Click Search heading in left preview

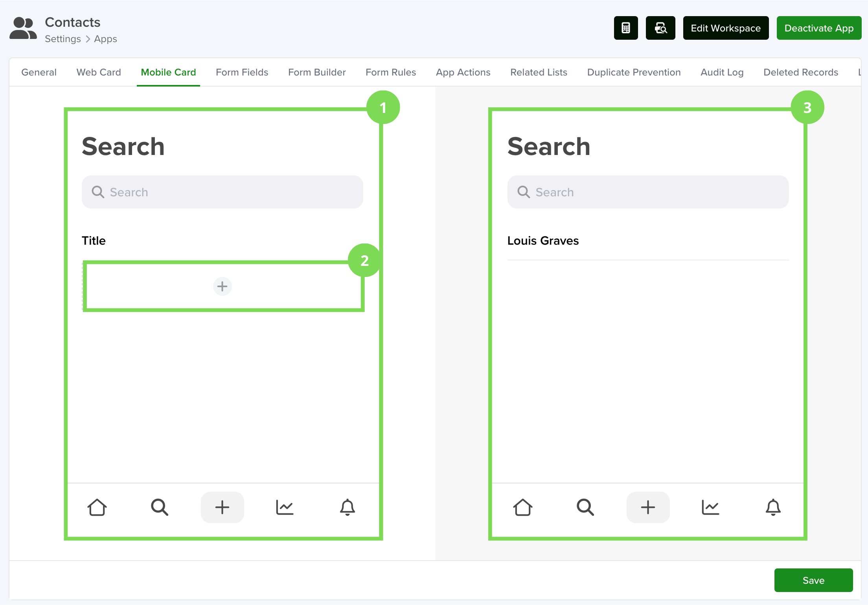pyautogui.click(x=123, y=146)
